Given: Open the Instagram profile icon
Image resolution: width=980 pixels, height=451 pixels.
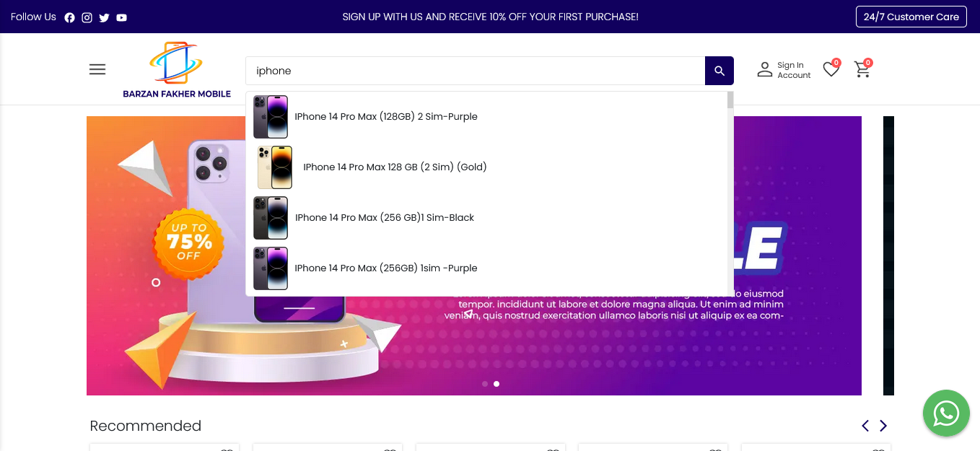Looking at the screenshot, I should (87, 17).
